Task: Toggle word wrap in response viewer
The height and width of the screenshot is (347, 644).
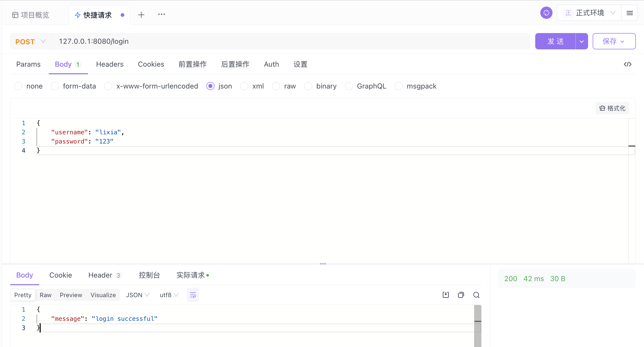Action: 193,295
